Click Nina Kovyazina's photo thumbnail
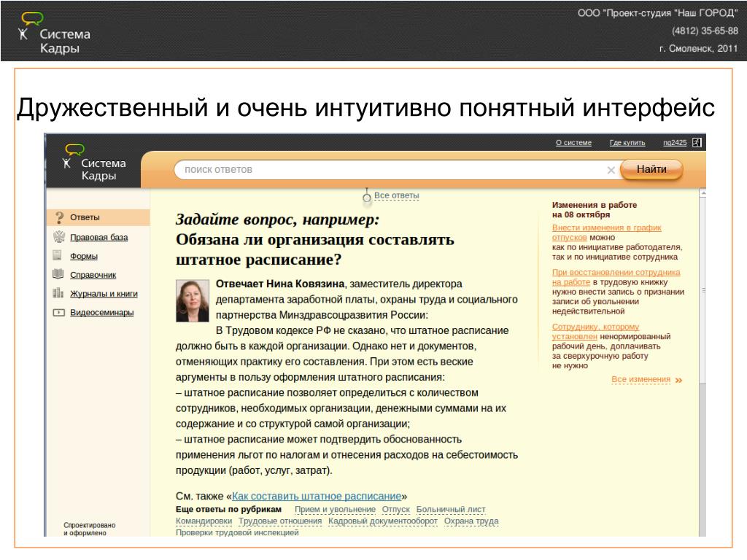Image resolution: width=747 pixels, height=560 pixels. click(x=193, y=301)
